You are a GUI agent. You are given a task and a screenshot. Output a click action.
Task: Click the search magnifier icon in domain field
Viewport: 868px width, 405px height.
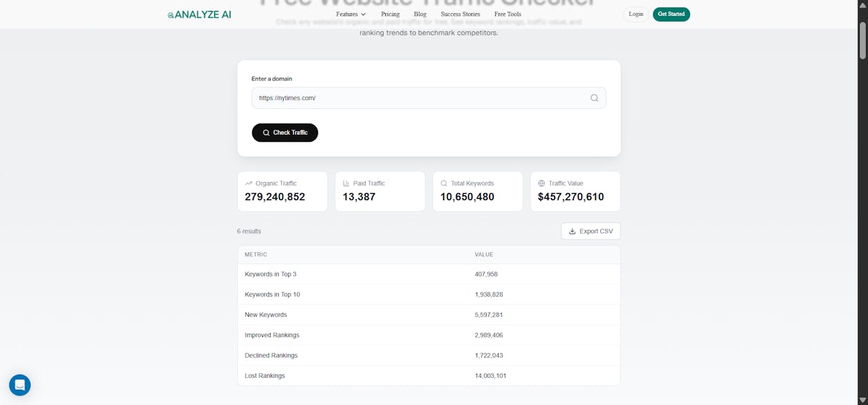pyautogui.click(x=594, y=98)
